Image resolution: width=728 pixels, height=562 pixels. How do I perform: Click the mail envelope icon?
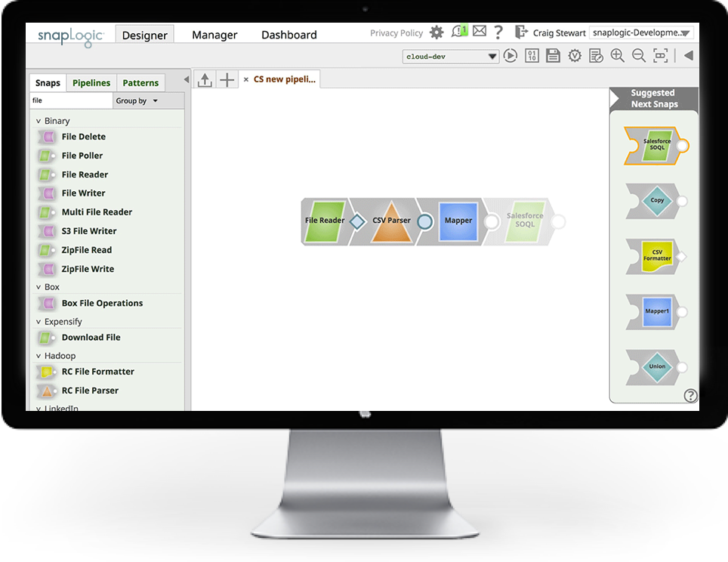click(479, 31)
